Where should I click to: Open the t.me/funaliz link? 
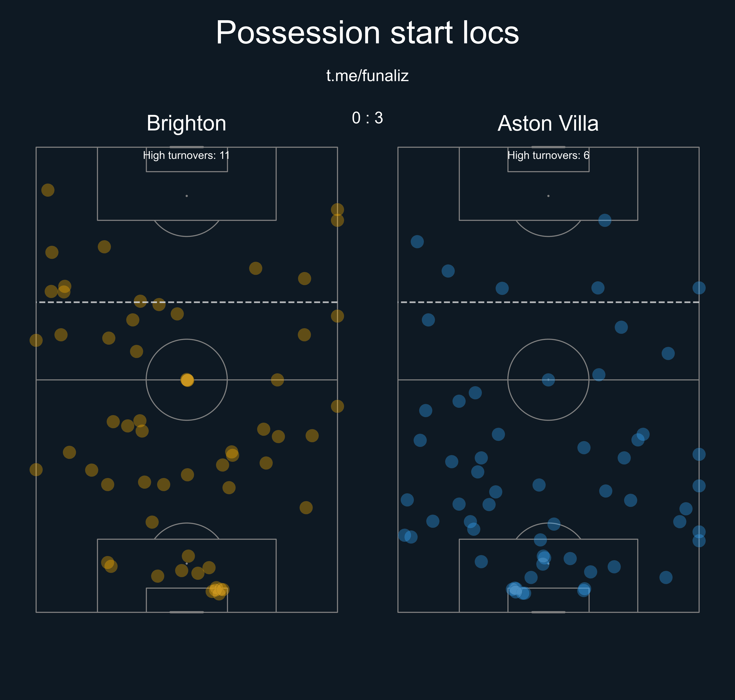(x=367, y=76)
